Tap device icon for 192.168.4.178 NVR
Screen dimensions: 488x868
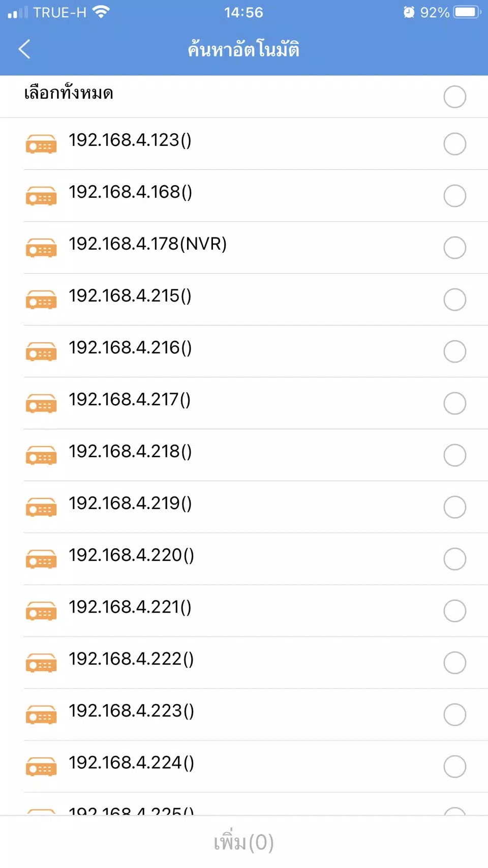(x=41, y=248)
